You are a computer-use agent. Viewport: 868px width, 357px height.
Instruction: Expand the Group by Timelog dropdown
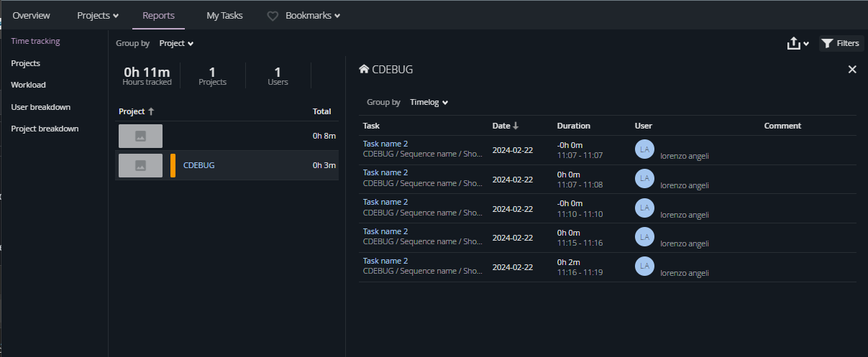(429, 103)
